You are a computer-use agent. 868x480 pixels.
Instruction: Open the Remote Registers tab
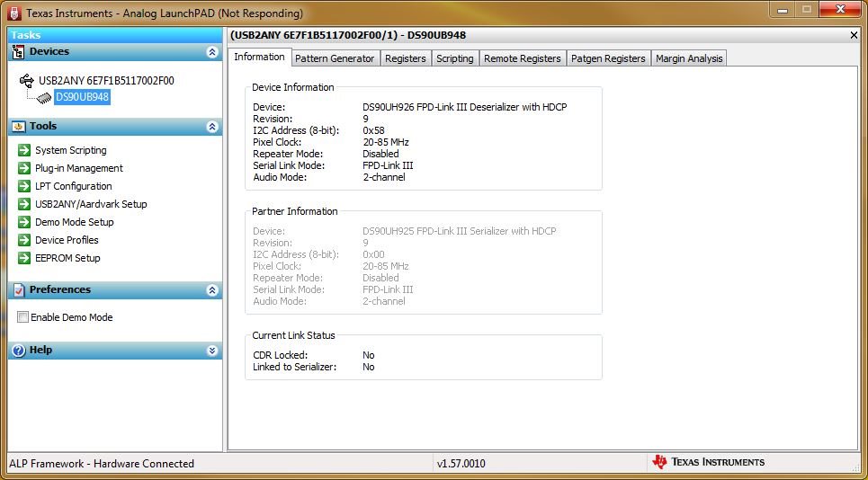523,58
